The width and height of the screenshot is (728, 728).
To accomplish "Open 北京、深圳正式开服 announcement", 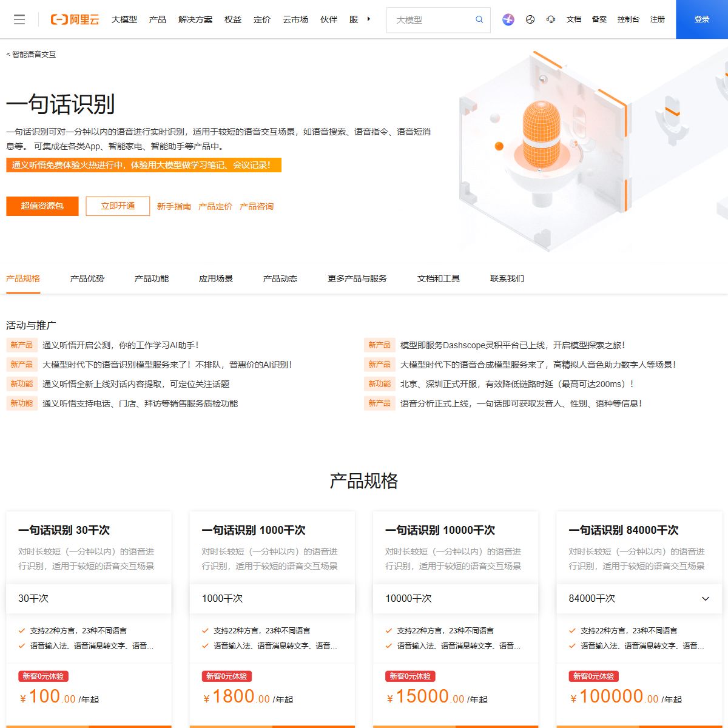I will [x=517, y=384].
